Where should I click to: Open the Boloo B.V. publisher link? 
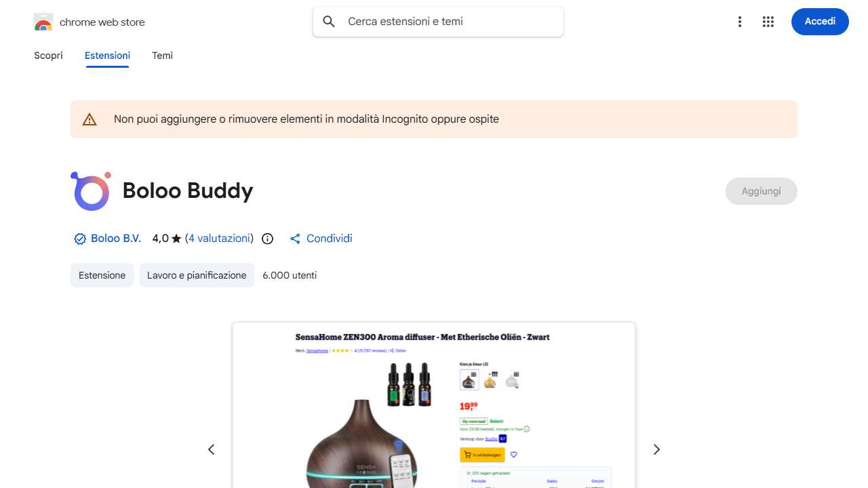[x=116, y=239]
